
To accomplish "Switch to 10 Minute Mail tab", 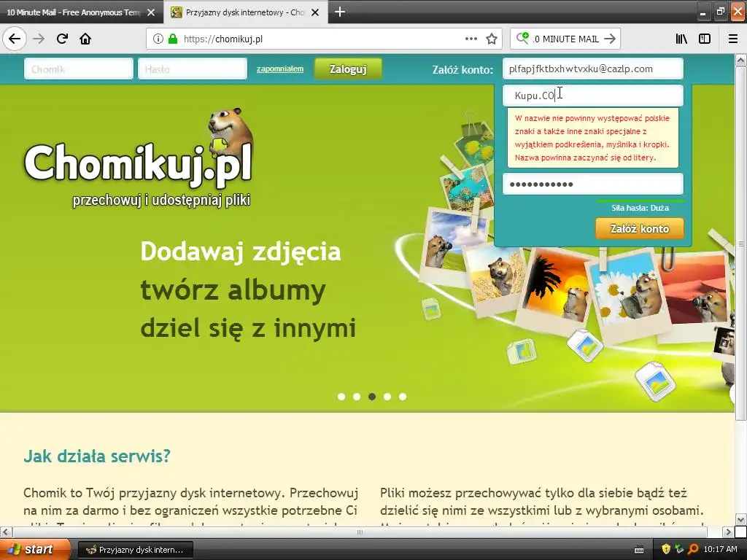I will [x=74, y=12].
